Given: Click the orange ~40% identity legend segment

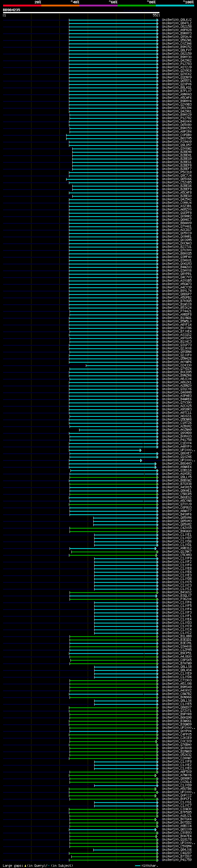Looking at the screenshot, I should point(60,6).
